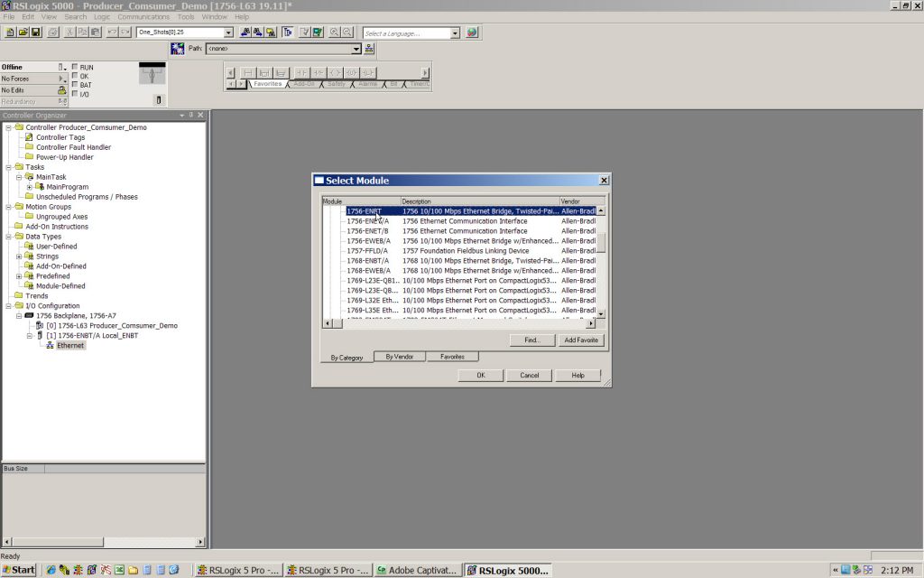This screenshot has height=578, width=924.
Task: Click the No Edits lock icon
Action: (61, 90)
